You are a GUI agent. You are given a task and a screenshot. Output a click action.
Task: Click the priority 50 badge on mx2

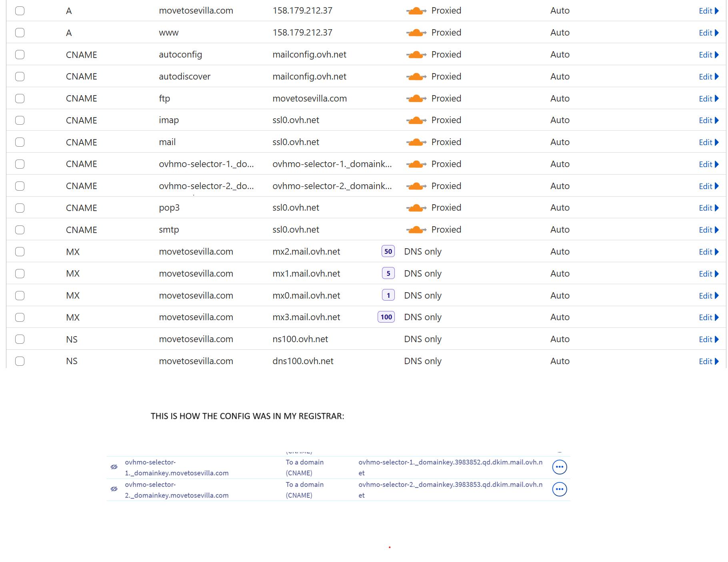388,251
